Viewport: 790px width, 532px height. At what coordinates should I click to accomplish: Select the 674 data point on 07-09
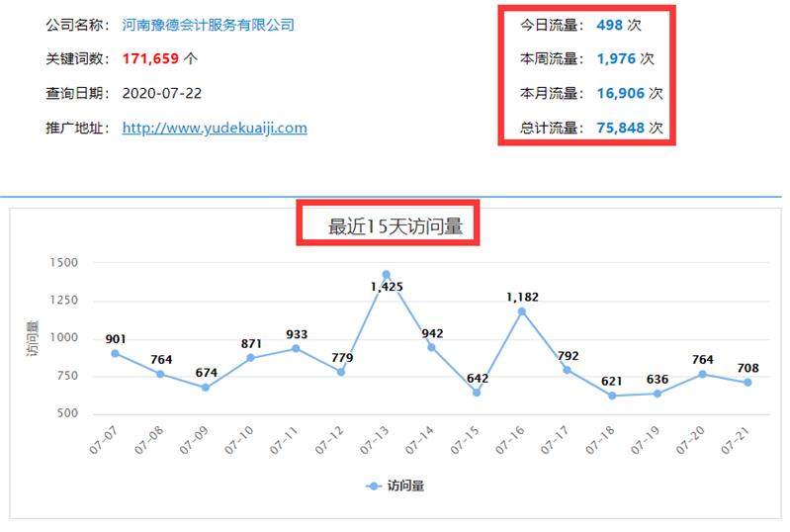(206, 388)
